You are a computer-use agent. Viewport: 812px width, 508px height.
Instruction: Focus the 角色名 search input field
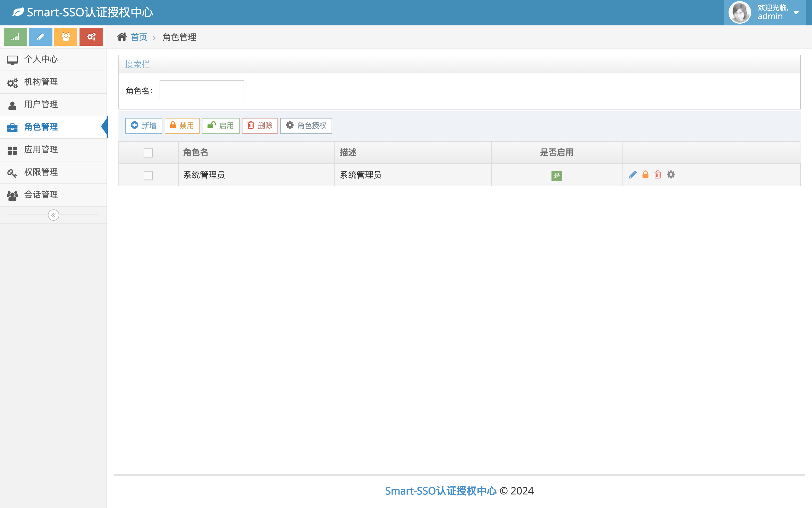coord(202,90)
